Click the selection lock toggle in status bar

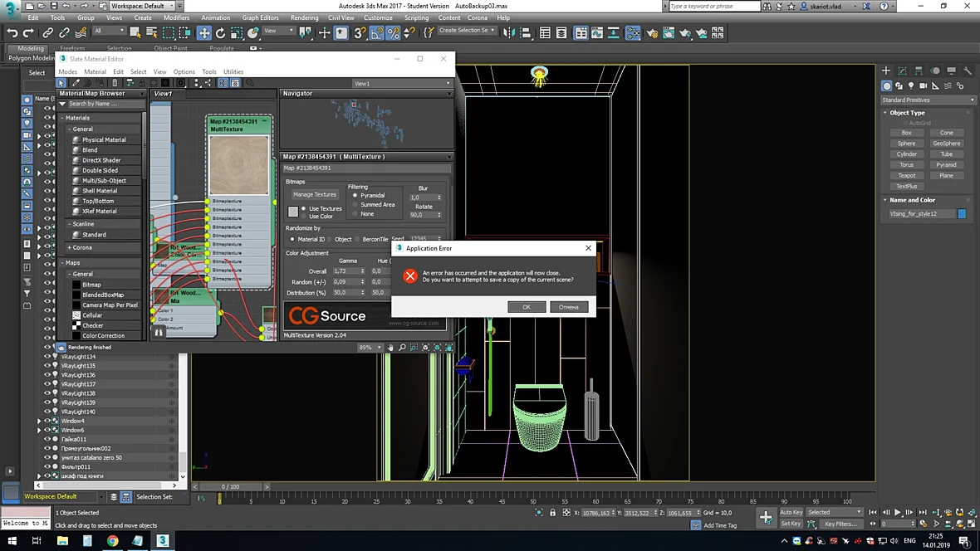(x=552, y=512)
